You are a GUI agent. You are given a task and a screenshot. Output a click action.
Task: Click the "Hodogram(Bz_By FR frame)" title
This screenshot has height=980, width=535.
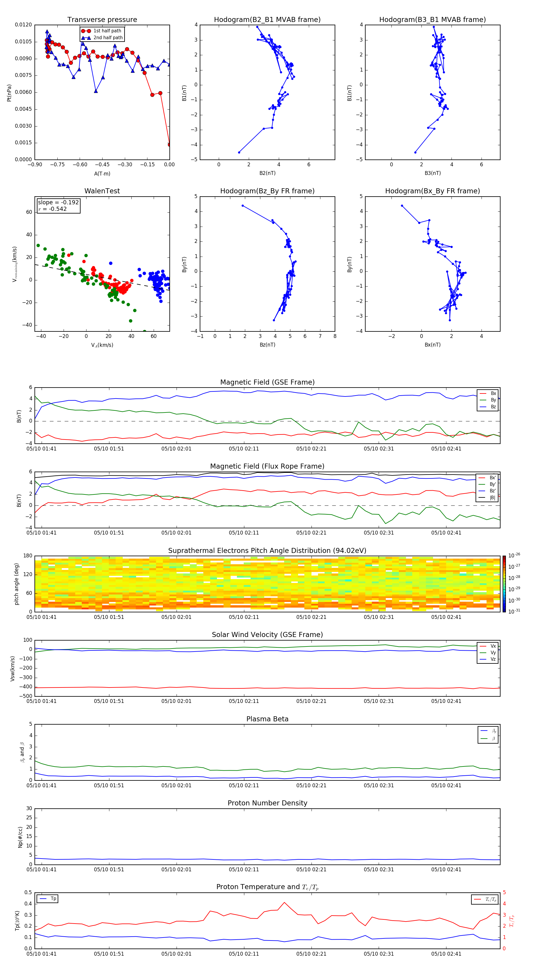(x=267, y=191)
